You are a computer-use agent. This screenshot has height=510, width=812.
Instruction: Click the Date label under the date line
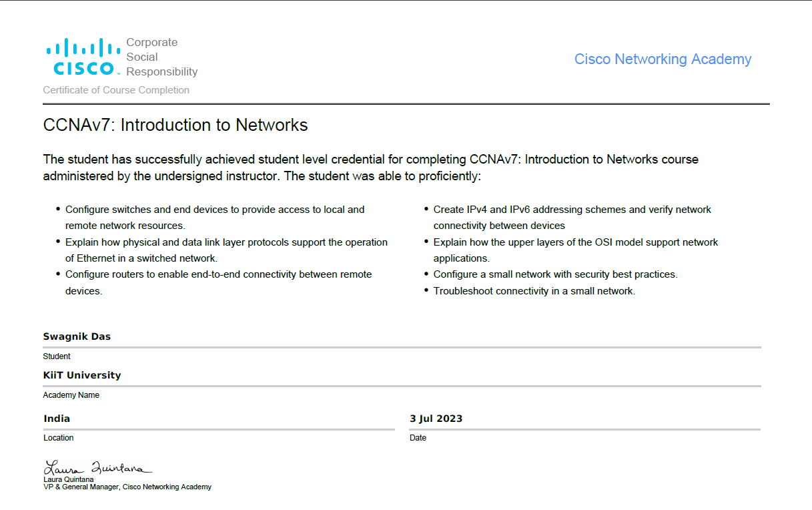[x=418, y=438]
